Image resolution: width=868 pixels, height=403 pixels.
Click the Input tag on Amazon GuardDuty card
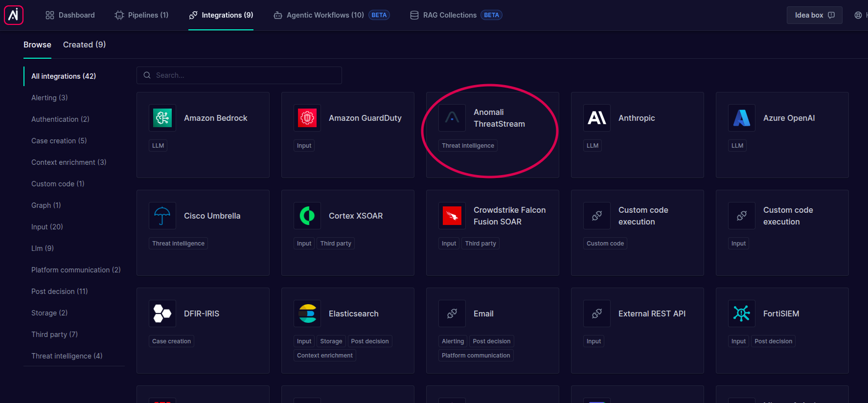tap(304, 146)
